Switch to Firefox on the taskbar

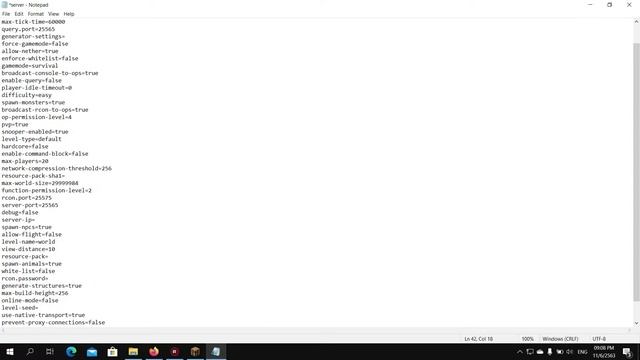click(154, 351)
